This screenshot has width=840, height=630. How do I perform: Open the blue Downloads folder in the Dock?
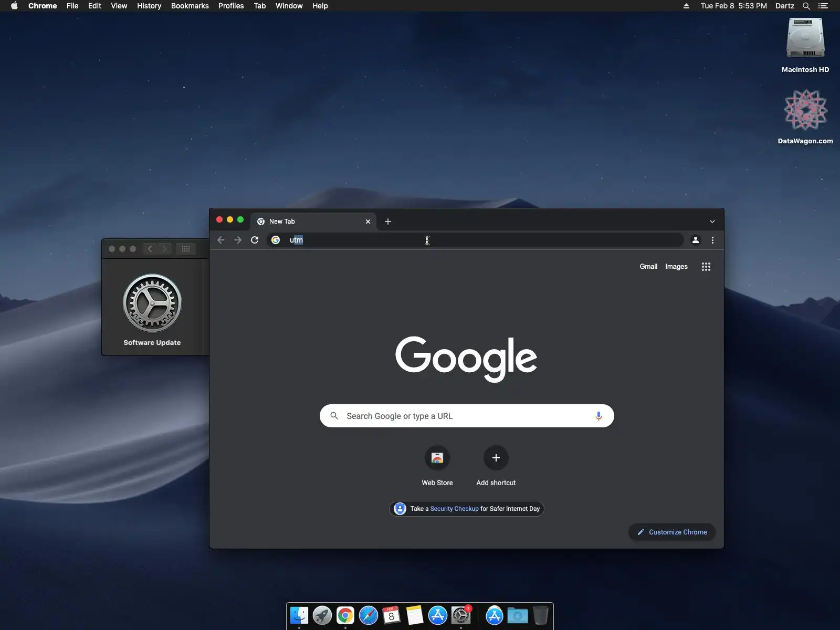pyautogui.click(x=518, y=615)
